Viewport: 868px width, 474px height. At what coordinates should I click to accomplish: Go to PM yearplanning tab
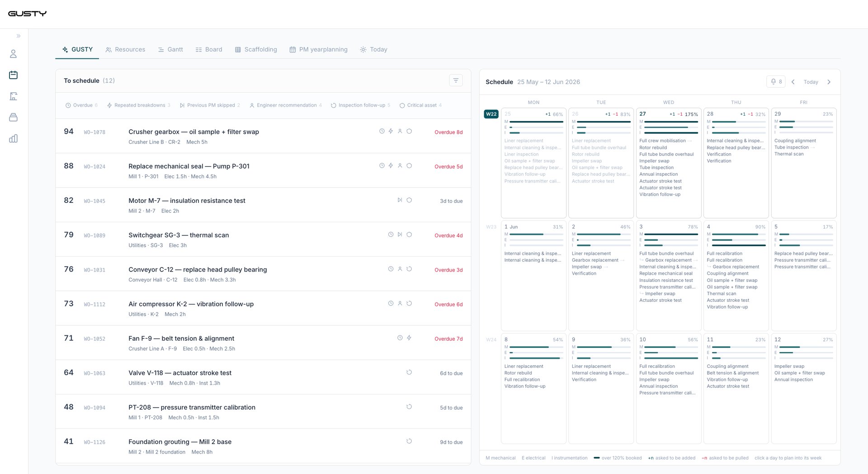(318, 50)
